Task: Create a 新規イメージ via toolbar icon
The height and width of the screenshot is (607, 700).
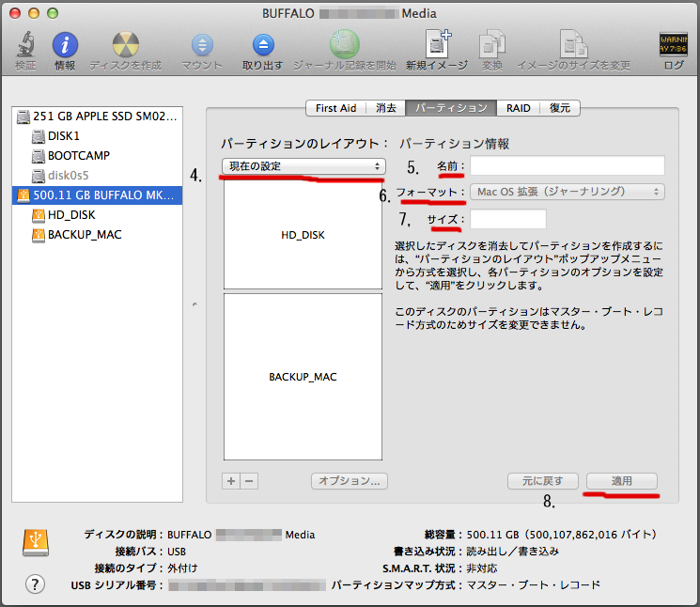Action: 437,44
